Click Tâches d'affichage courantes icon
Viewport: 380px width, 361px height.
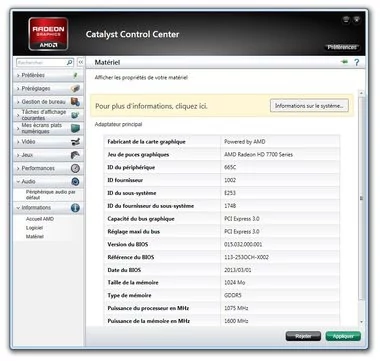coord(76,115)
